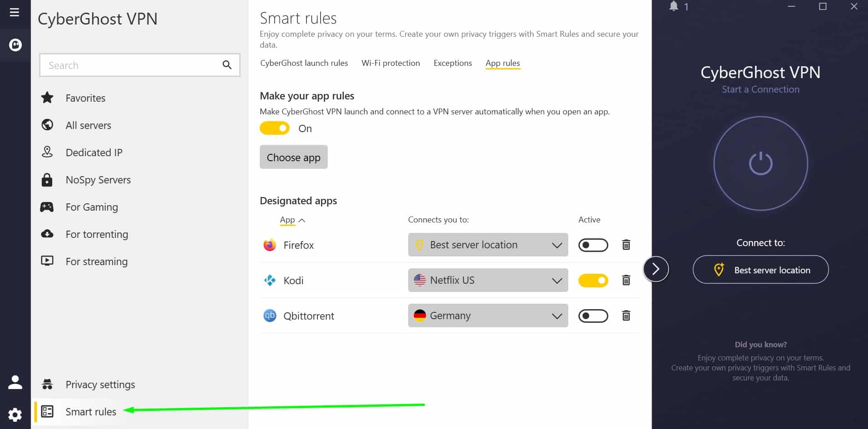The height and width of the screenshot is (429, 868).
Task: Click the search magnifier icon
Action: (x=227, y=65)
